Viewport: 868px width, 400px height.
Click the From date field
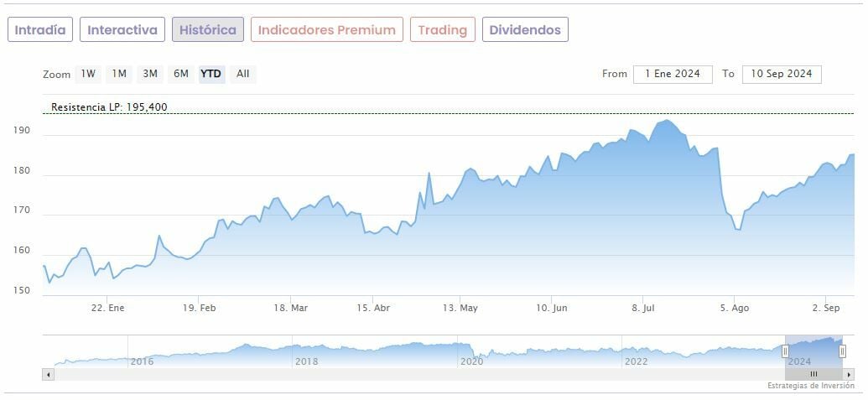[673, 74]
